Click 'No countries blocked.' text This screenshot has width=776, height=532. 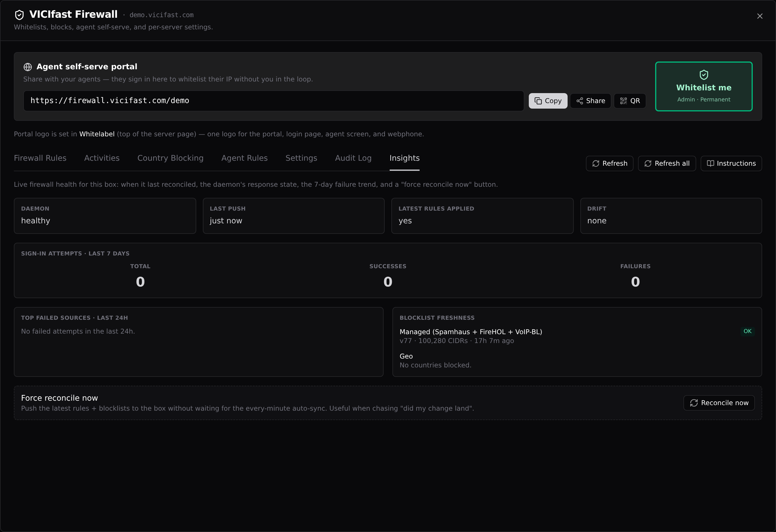pyautogui.click(x=435, y=365)
